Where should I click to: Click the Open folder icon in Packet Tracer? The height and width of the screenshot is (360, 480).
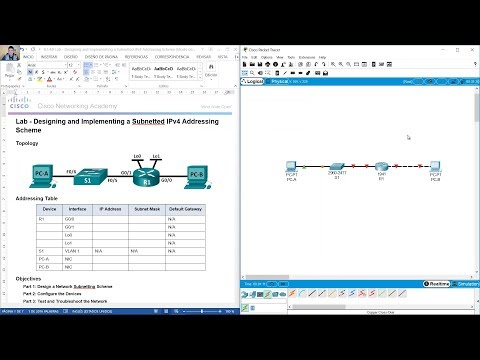click(252, 64)
